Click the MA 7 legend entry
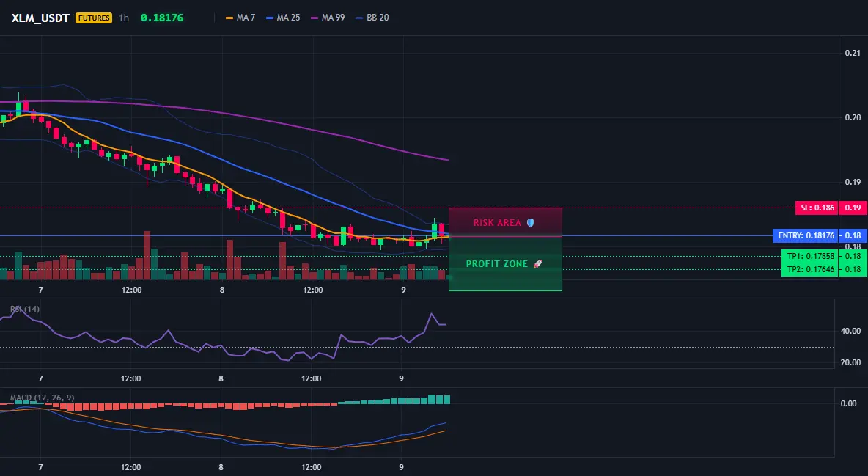This screenshot has width=868, height=476. click(240, 18)
